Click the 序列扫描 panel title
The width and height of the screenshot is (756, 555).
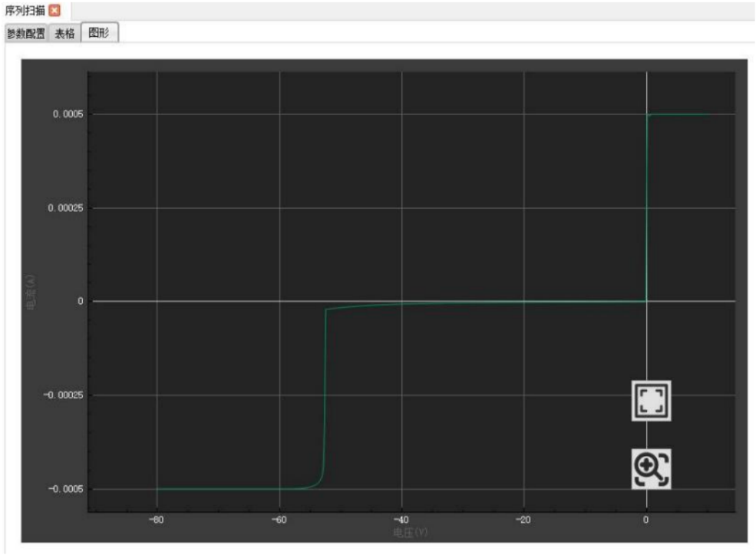point(24,11)
